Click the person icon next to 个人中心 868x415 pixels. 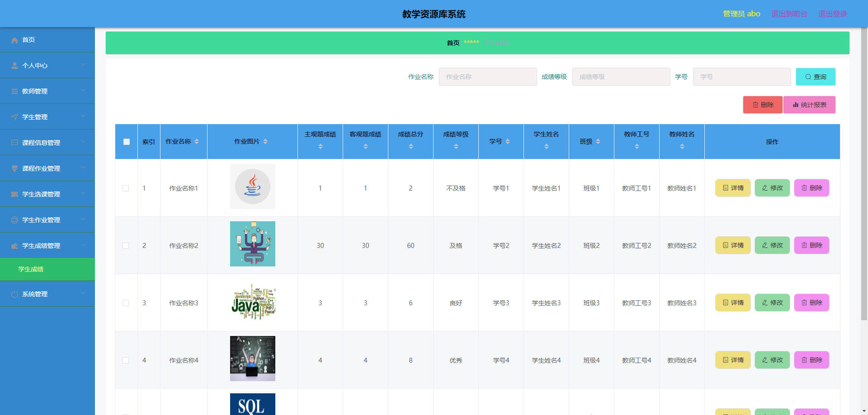click(x=14, y=66)
